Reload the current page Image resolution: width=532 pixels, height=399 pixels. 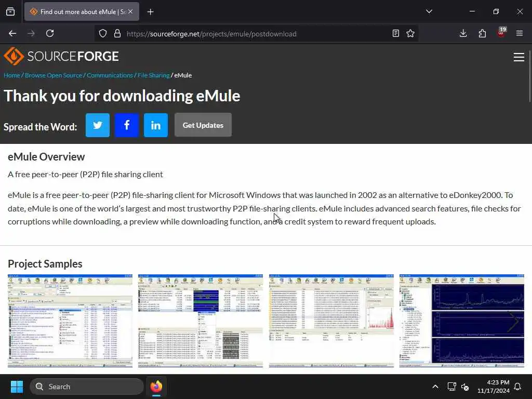tap(50, 33)
